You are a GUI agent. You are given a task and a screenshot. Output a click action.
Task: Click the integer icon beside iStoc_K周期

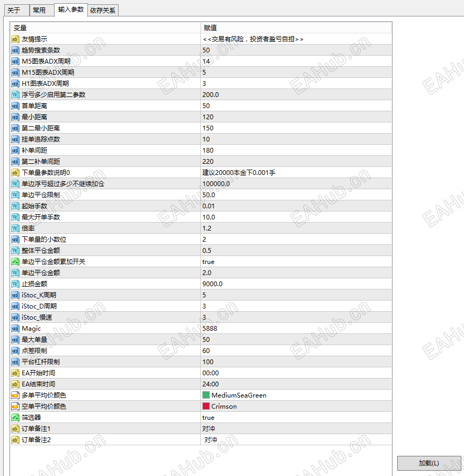click(15, 295)
